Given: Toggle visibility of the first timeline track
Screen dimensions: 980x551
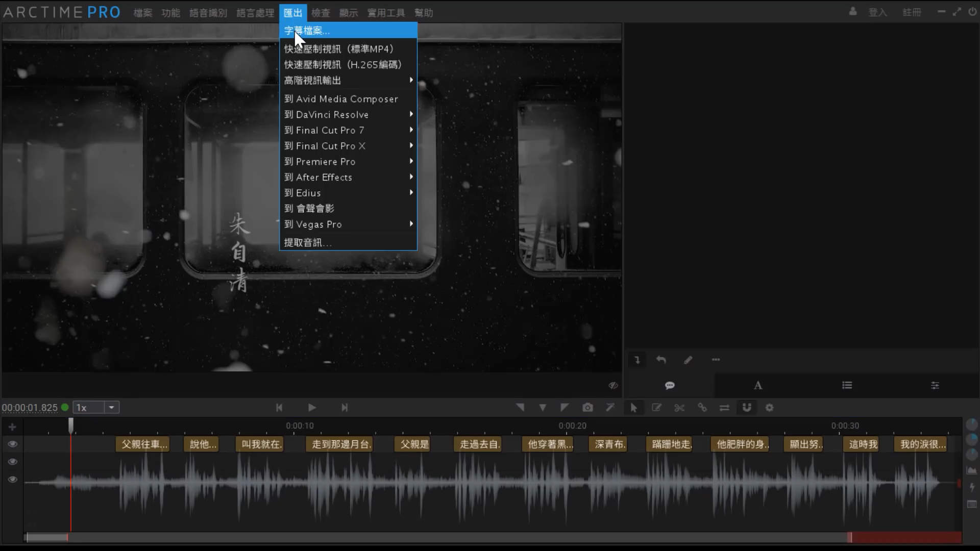Looking at the screenshot, I should pos(13,444).
